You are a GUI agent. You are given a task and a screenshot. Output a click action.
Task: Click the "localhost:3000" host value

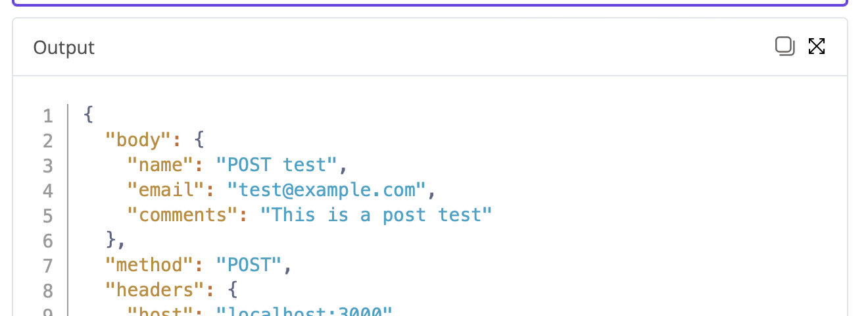[304, 311]
